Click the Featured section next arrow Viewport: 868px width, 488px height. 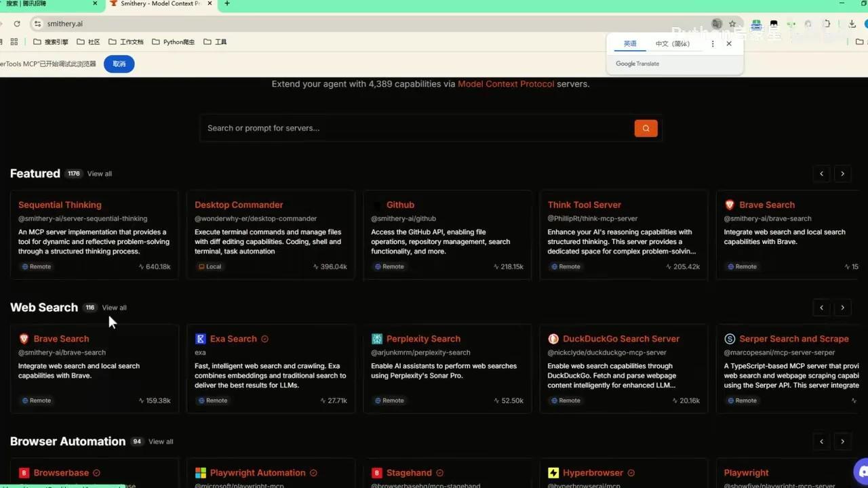coord(842,174)
